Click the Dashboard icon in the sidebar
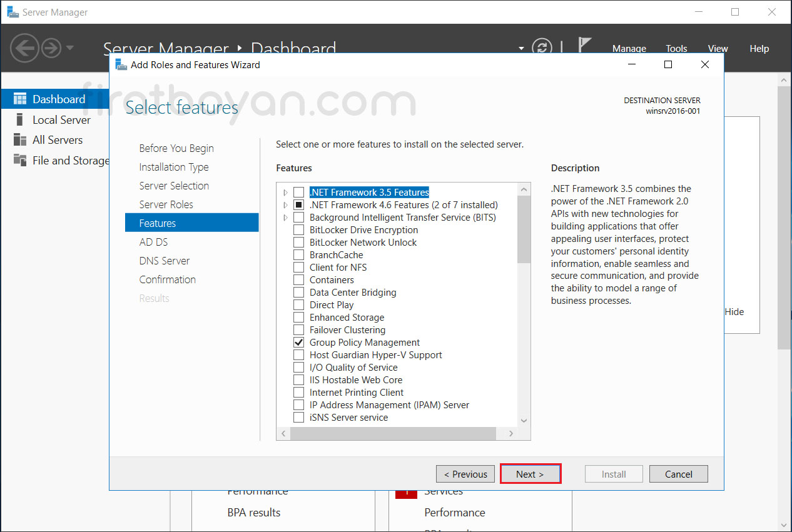The width and height of the screenshot is (792, 532). click(20, 99)
